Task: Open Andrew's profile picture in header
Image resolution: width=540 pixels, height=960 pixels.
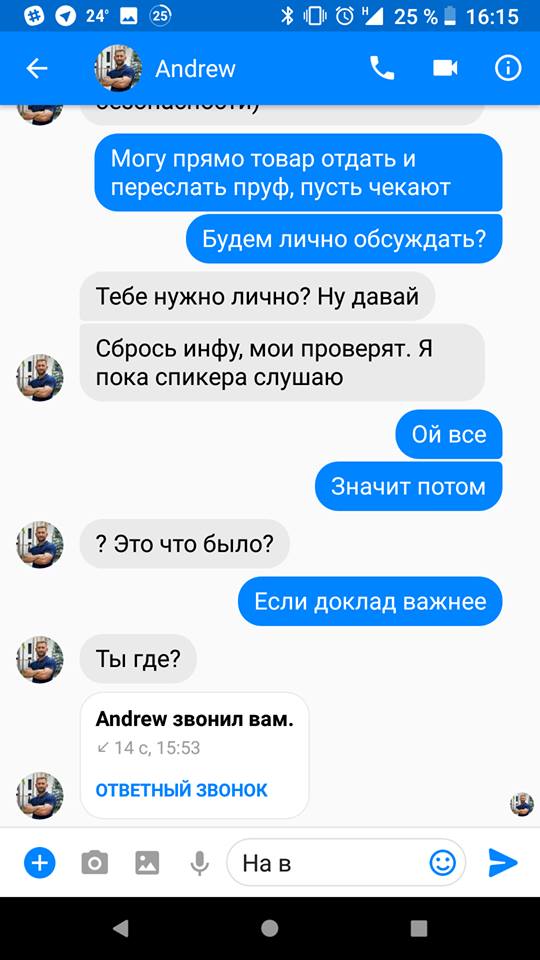Action: tap(118, 68)
